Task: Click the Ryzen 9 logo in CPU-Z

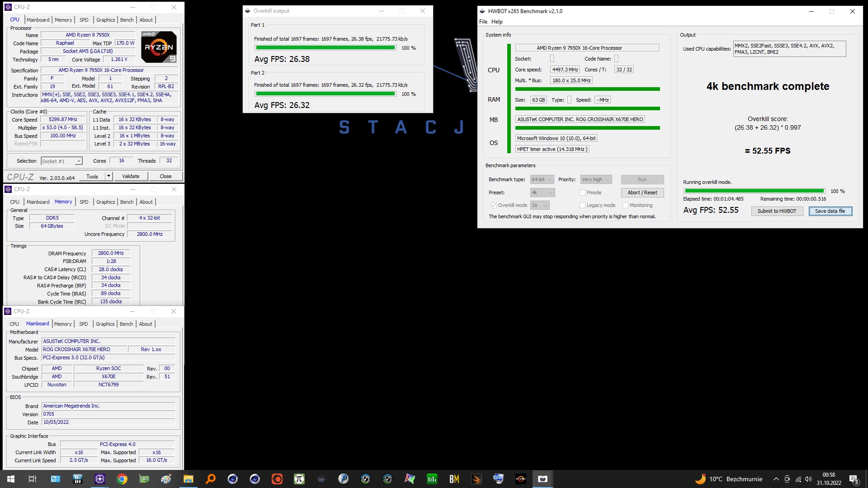Action: coord(159,47)
